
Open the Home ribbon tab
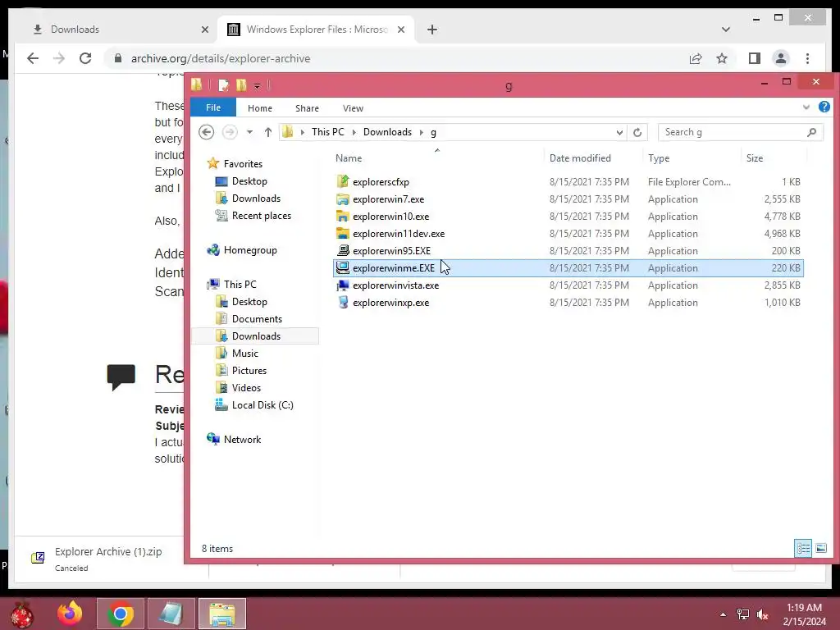pos(260,108)
